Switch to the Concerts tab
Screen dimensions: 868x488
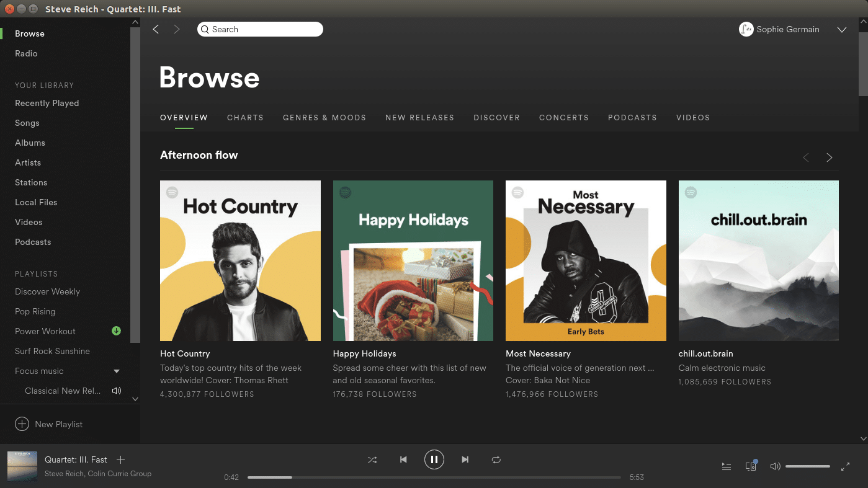pos(564,117)
